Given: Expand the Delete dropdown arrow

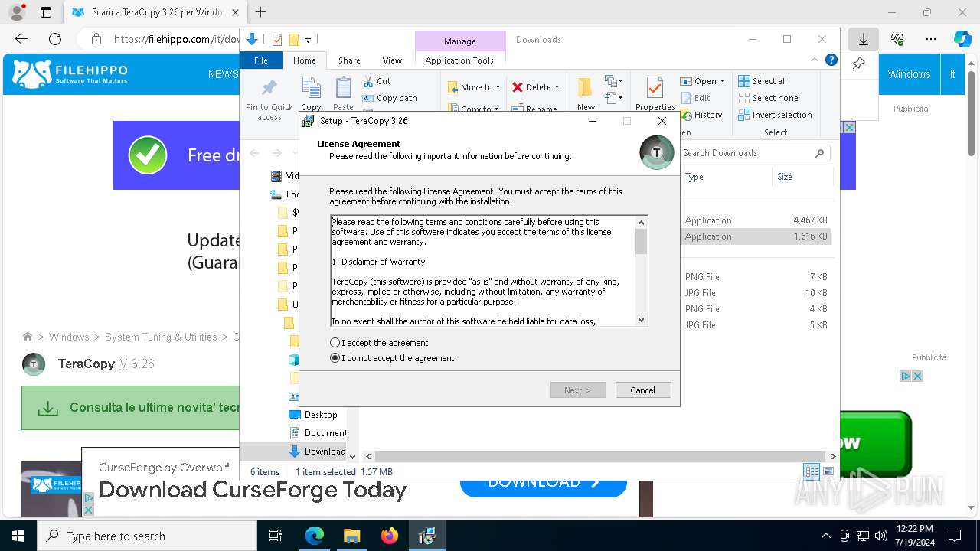Looking at the screenshot, I should pos(557,87).
